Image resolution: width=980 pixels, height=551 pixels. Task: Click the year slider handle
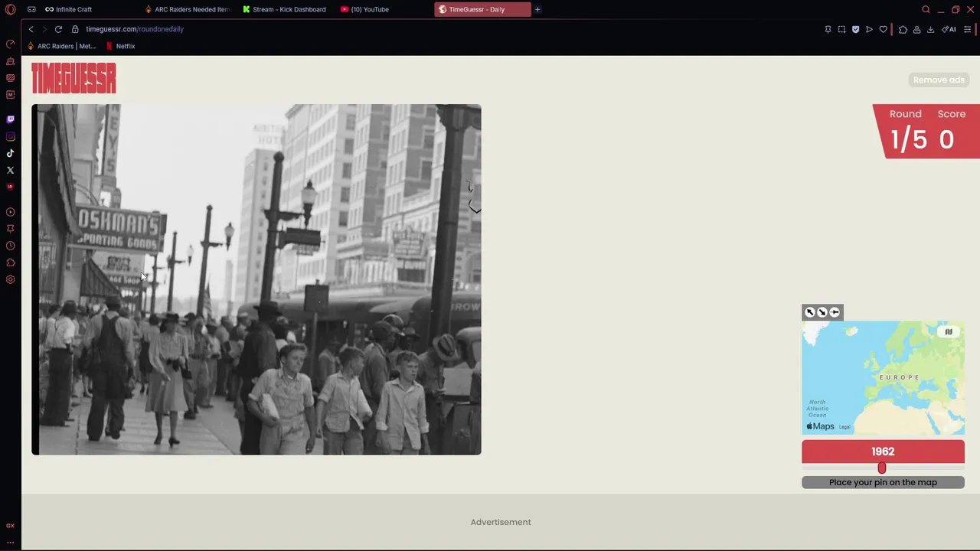click(x=882, y=468)
